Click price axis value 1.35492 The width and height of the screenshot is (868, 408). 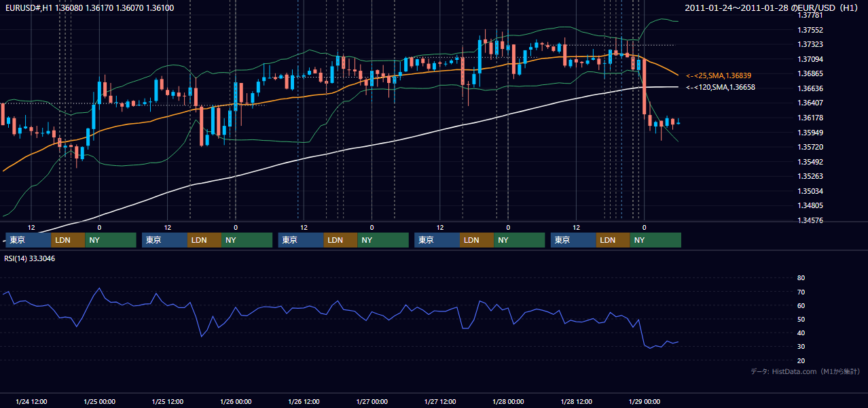810,162
